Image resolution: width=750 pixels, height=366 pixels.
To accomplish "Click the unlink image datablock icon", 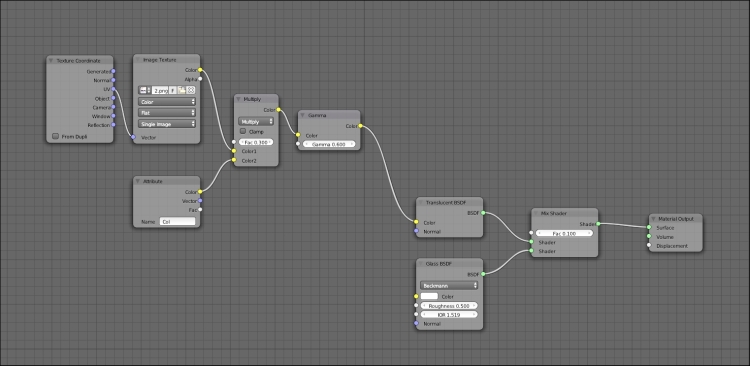I will pos(191,90).
